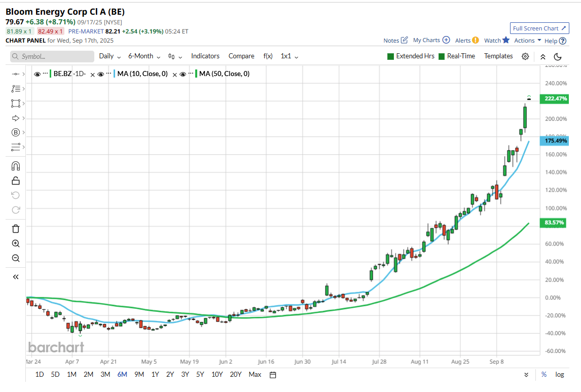Zoom in on the chart
The height and width of the screenshot is (392, 581).
(15, 243)
